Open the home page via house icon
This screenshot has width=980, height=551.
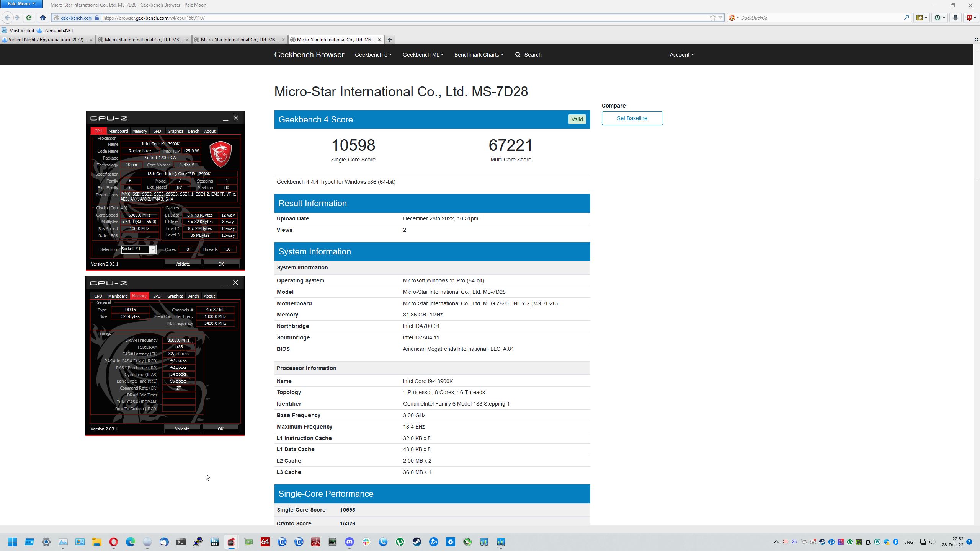43,18
